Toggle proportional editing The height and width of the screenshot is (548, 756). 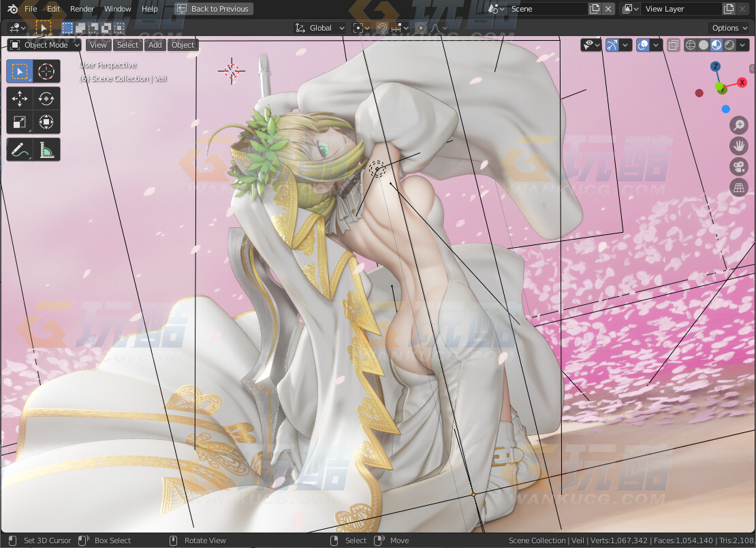point(421,28)
